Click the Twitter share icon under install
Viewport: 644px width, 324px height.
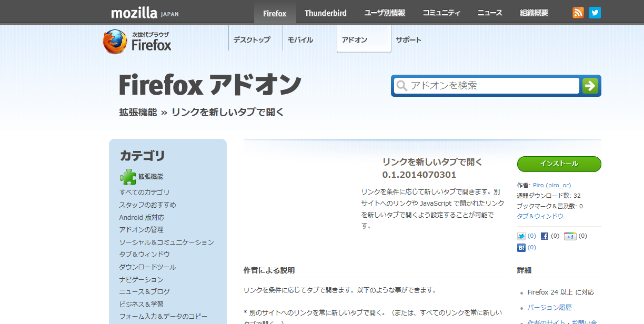coord(521,236)
